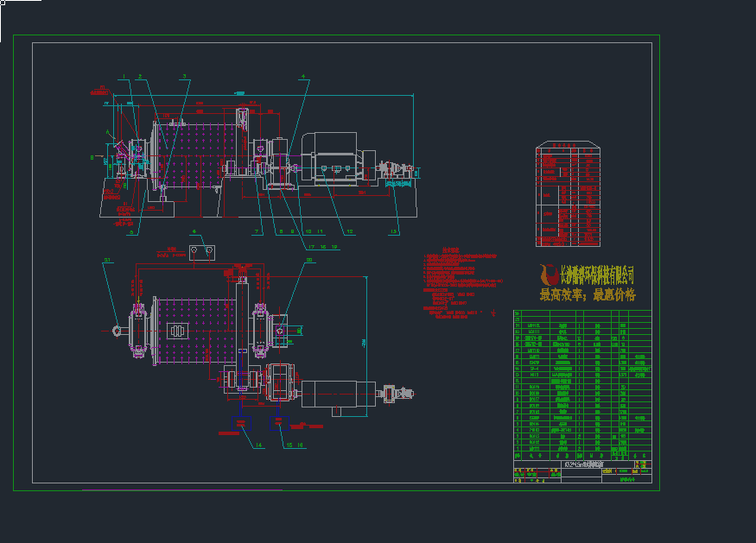Click the green parts list table

pyautogui.click(x=577, y=387)
